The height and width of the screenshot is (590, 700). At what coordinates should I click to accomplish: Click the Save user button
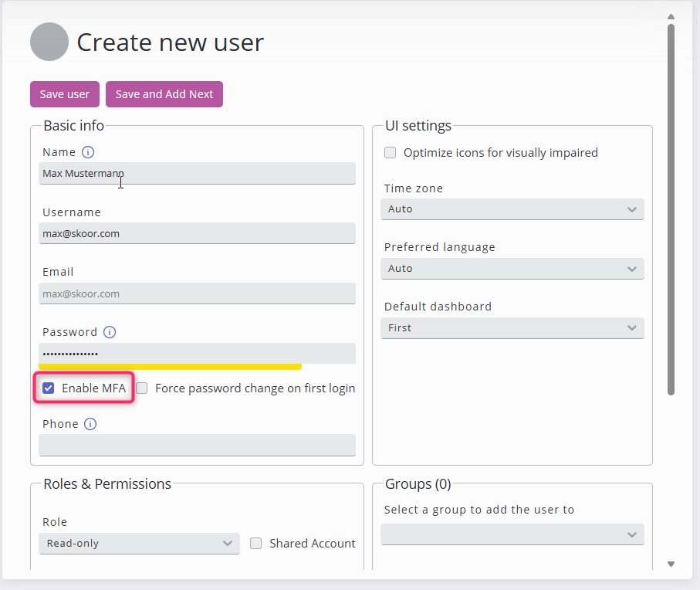click(65, 94)
